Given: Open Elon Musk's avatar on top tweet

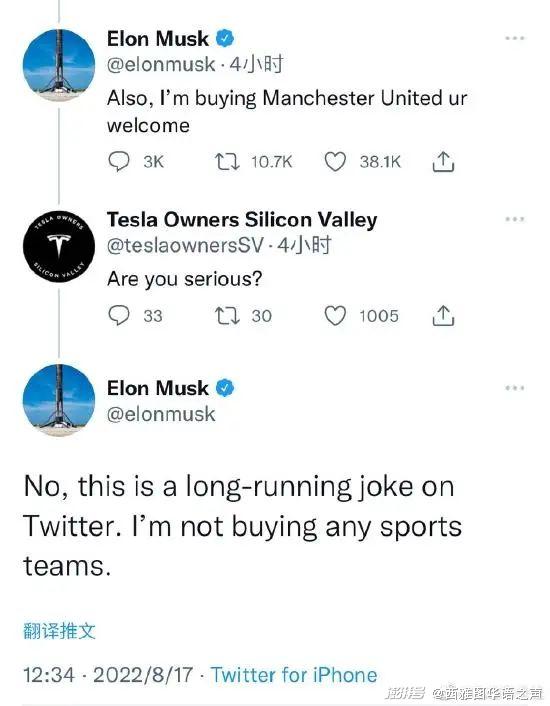Looking at the screenshot, I should [59, 65].
